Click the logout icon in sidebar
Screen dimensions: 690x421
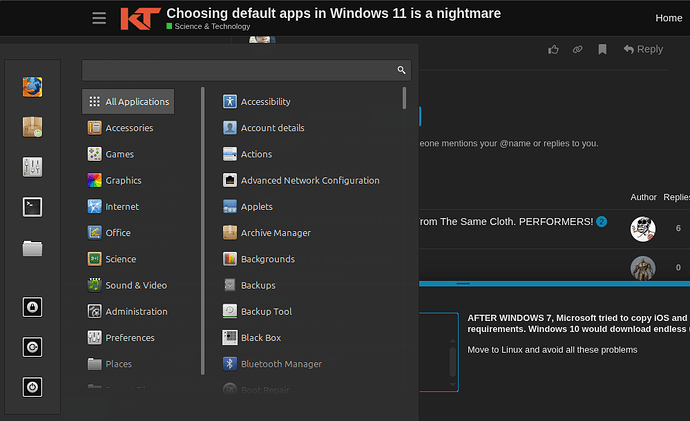(32, 347)
